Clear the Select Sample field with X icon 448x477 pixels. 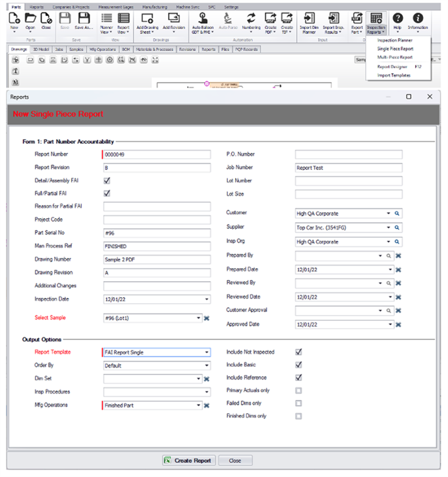point(206,318)
